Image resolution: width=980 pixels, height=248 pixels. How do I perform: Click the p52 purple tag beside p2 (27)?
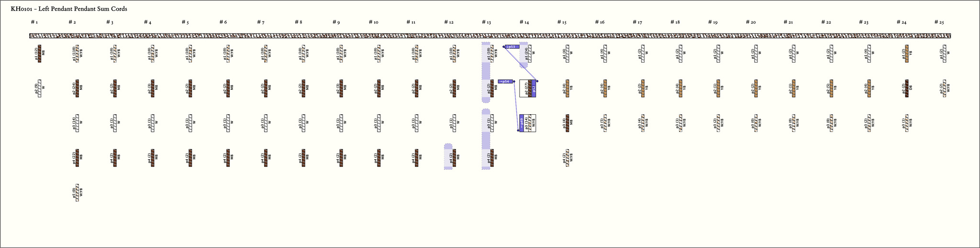pos(534,89)
